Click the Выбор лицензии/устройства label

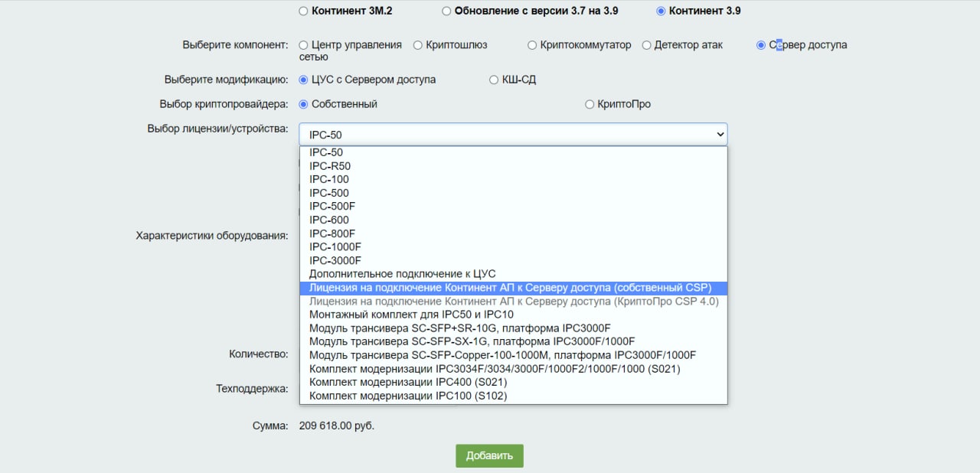click(217, 128)
